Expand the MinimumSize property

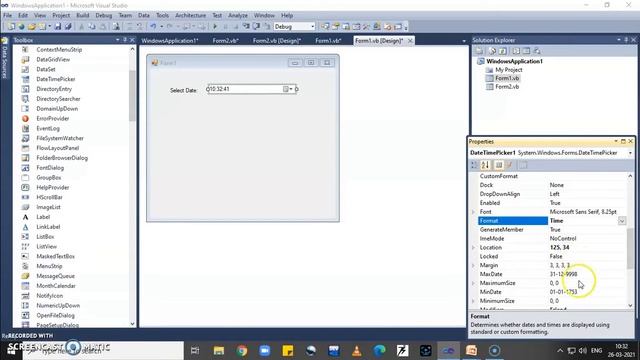473,301
